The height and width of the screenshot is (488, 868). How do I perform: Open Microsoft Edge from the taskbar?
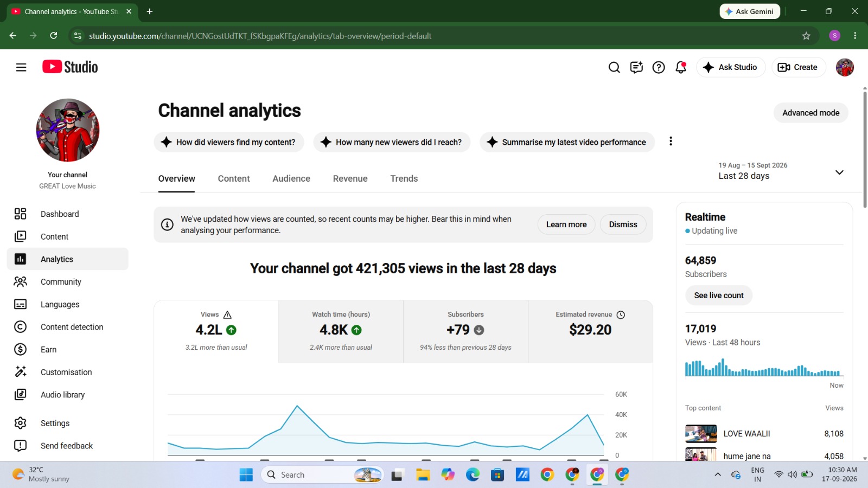tap(473, 475)
